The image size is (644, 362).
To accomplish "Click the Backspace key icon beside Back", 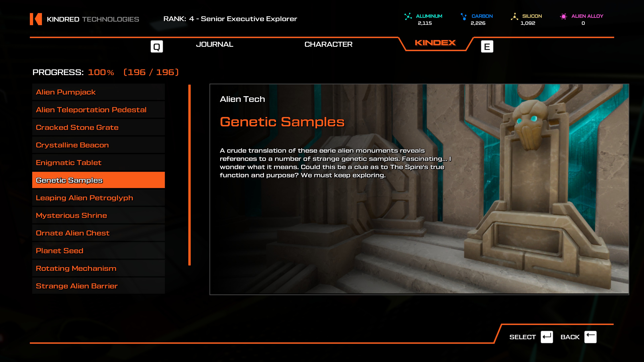I will tap(590, 337).
